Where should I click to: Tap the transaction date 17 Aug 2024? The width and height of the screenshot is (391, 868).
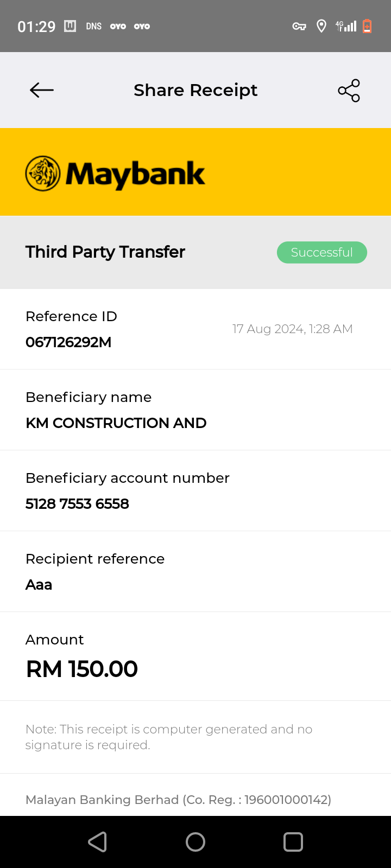pyautogui.click(x=292, y=329)
